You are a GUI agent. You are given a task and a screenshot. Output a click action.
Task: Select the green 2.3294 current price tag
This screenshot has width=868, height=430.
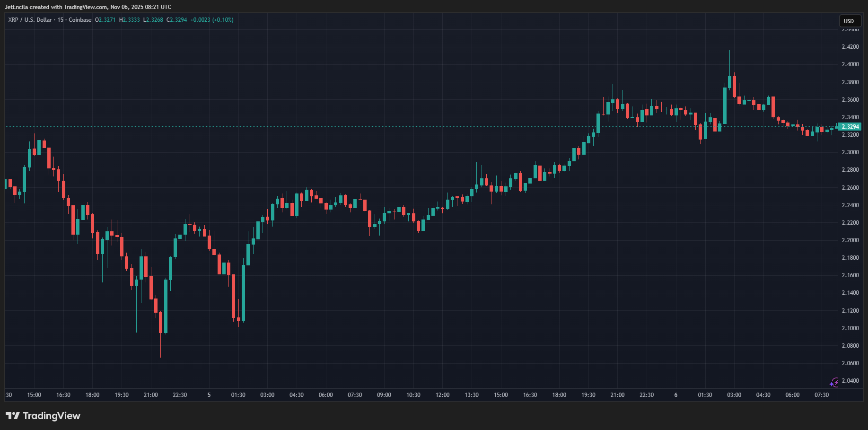850,127
